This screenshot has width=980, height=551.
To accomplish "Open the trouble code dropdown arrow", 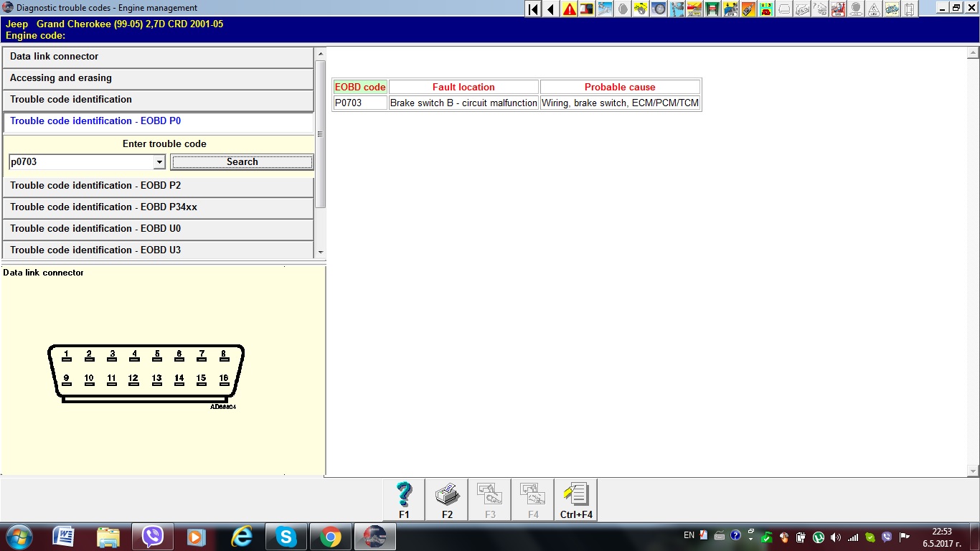I will [x=159, y=163].
